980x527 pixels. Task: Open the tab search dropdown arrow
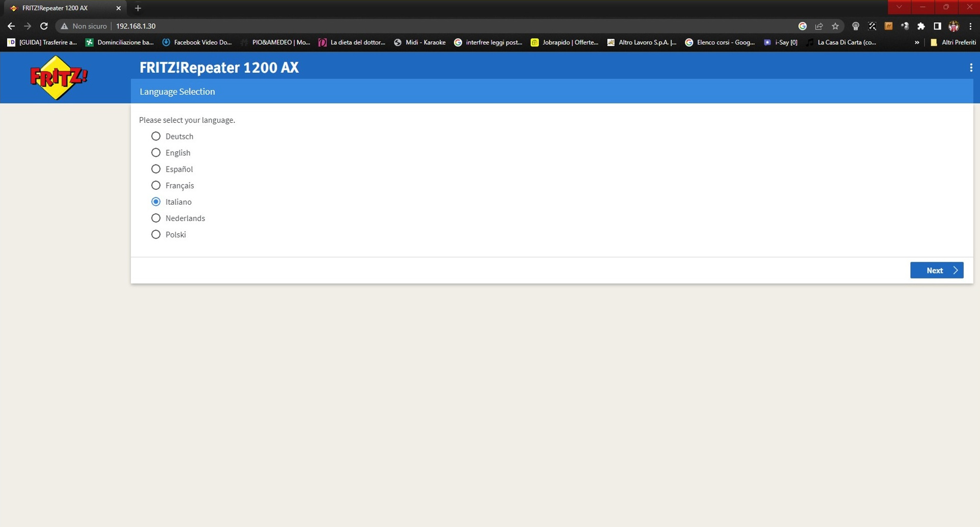click(899, 7)
